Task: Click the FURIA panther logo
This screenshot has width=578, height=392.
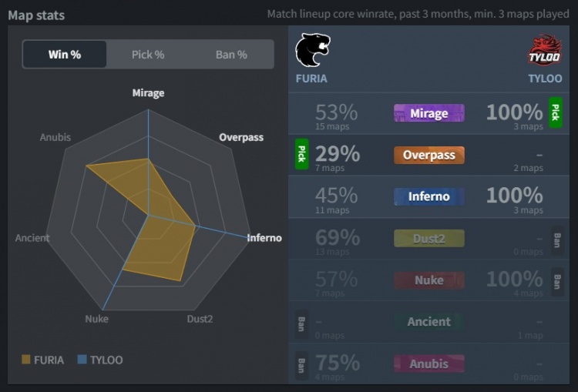Action: 312,51
